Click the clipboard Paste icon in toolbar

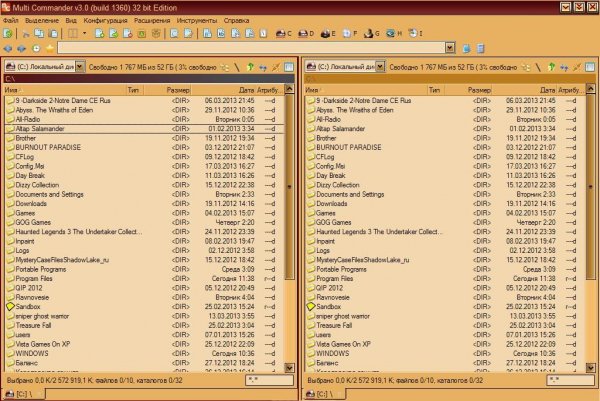[x=54, y=34]
